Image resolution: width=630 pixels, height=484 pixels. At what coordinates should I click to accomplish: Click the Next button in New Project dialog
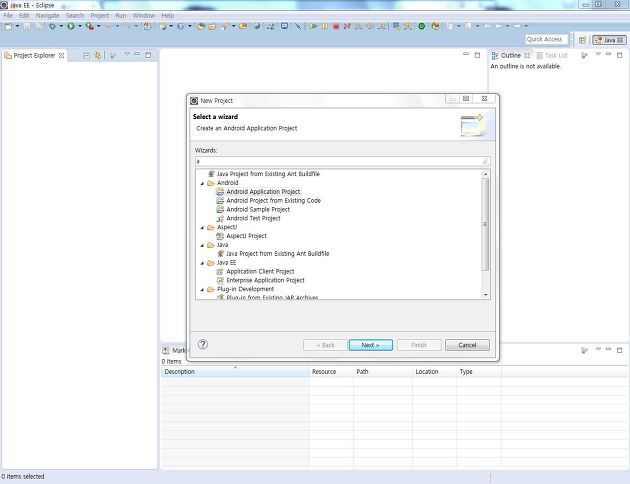click(x=370, y=345)
